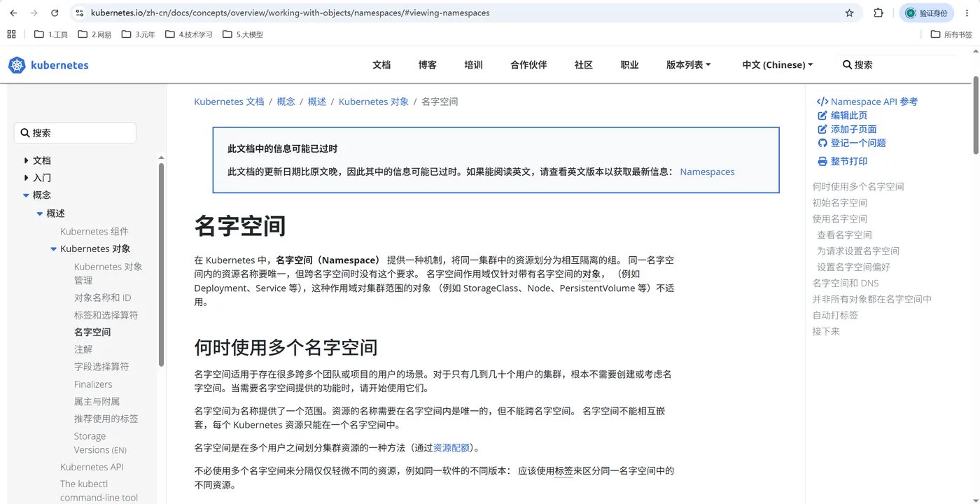Open the 5.大模型 bookmark folder
Screen dimensions: 980x504
(x=242, y=34)
